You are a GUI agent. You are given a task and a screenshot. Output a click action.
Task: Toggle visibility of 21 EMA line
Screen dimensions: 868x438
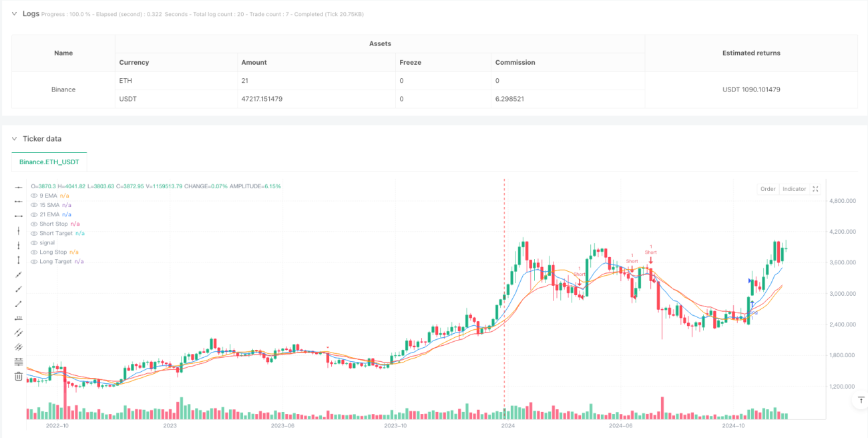[x=35, y=214]
